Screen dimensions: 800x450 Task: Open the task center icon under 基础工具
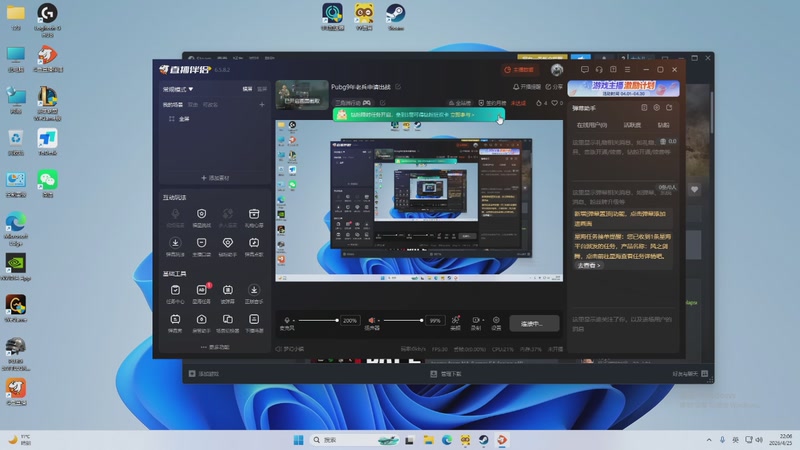[x=175, y=290]
